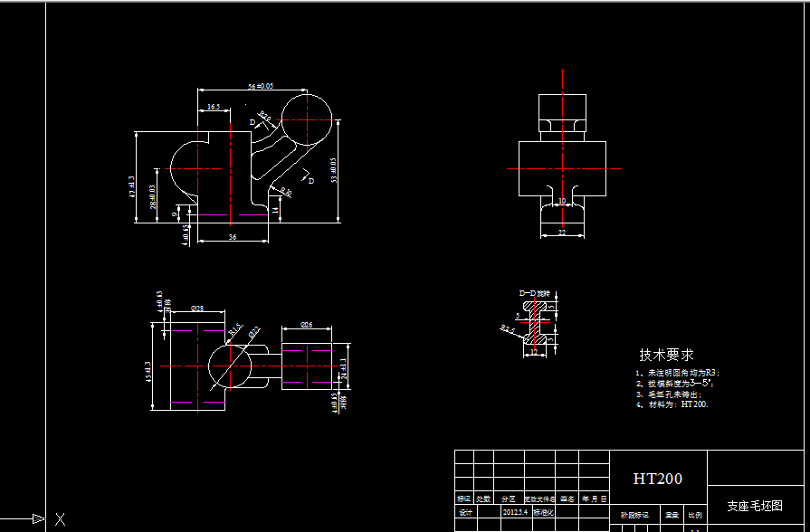810x532 pixels.
Task: Click the 更改文件名 title block cell
Action: coord(539,499)
